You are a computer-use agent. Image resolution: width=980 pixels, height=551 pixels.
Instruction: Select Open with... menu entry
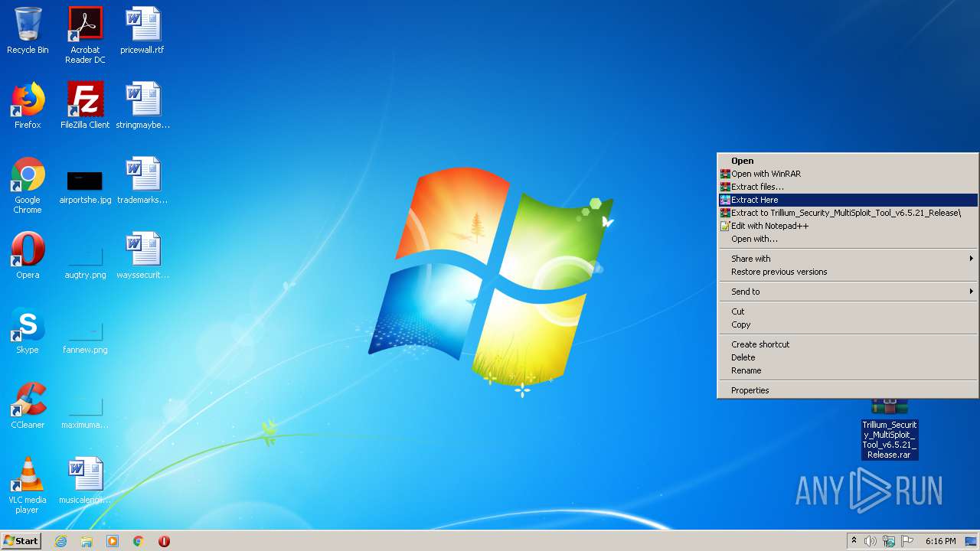[848, 239]
